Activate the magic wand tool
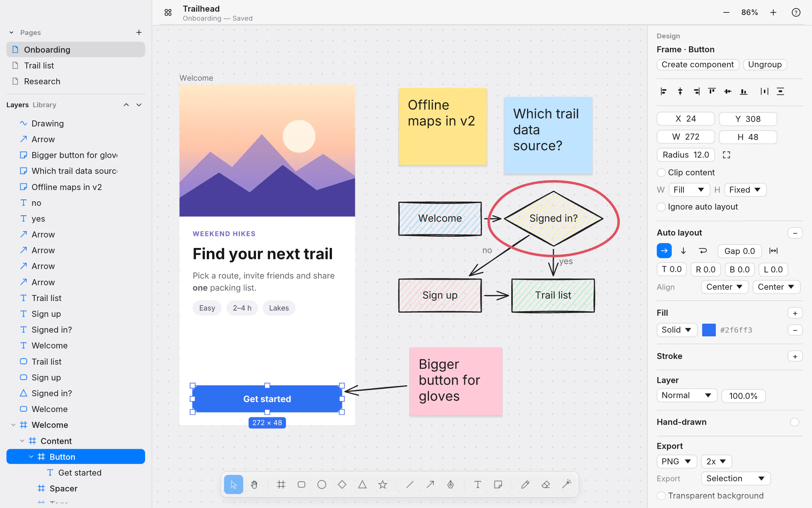 click(567, 484)
